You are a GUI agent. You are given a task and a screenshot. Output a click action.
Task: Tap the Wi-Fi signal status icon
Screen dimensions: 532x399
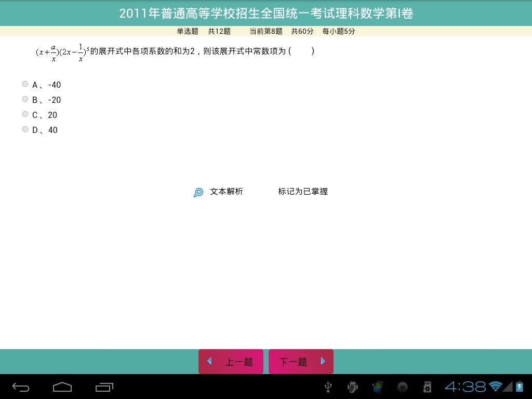pos(495,387)
